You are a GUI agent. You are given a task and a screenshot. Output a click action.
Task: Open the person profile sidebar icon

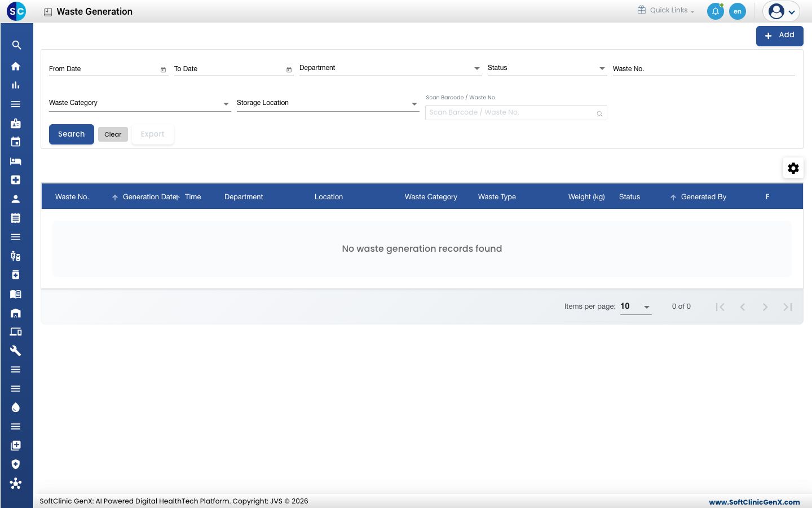tap(16, 199)
